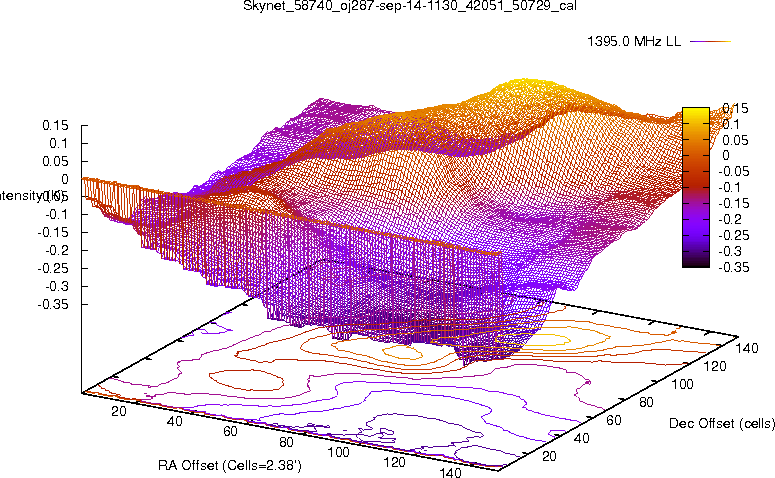Screen dimensions: 775x478
Task: Click the 0.1 tick on the vertical intensity axis
Action: [x=58, y=143]
